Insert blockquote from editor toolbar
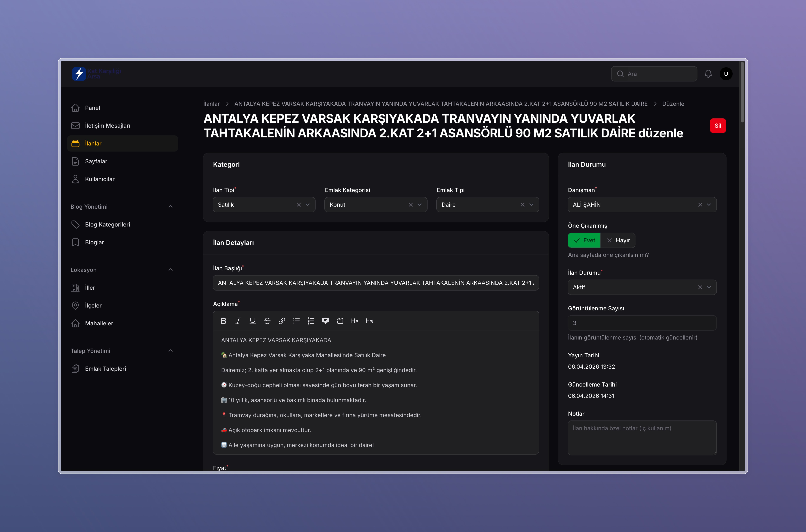806x532 pixels. point(325,321)
